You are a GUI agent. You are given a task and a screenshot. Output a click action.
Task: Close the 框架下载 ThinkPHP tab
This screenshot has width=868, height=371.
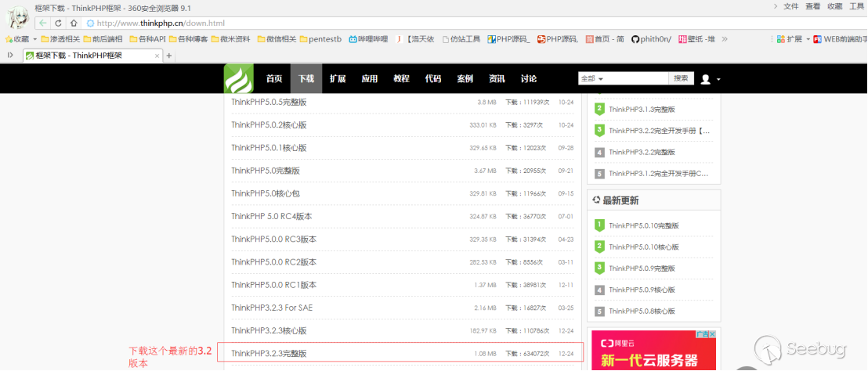(157, 56)
